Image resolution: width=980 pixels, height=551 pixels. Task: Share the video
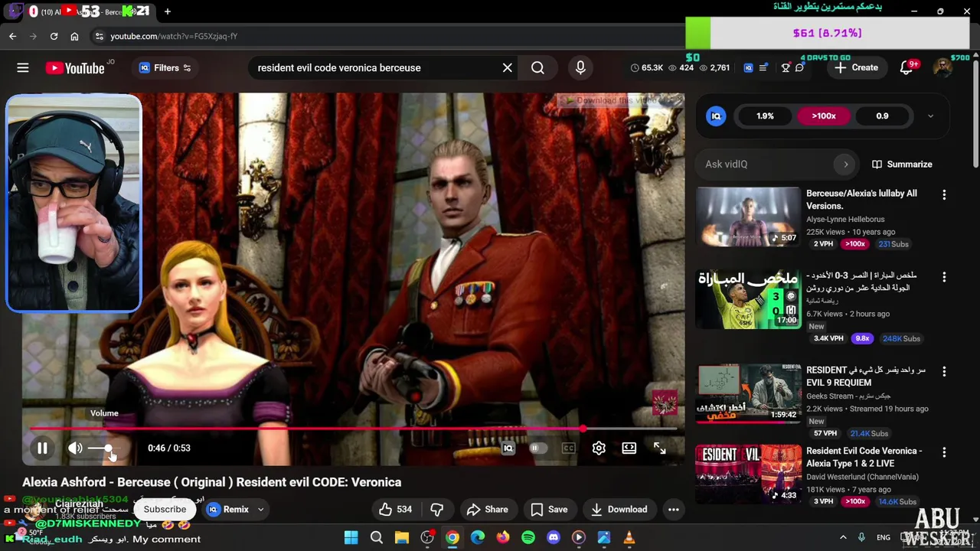tap(487, 510)
